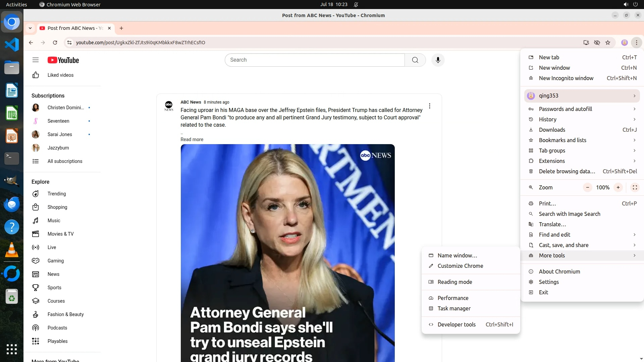Open the YouTube hamburger guide menu

pyautogui.click(x=36, y=60)
